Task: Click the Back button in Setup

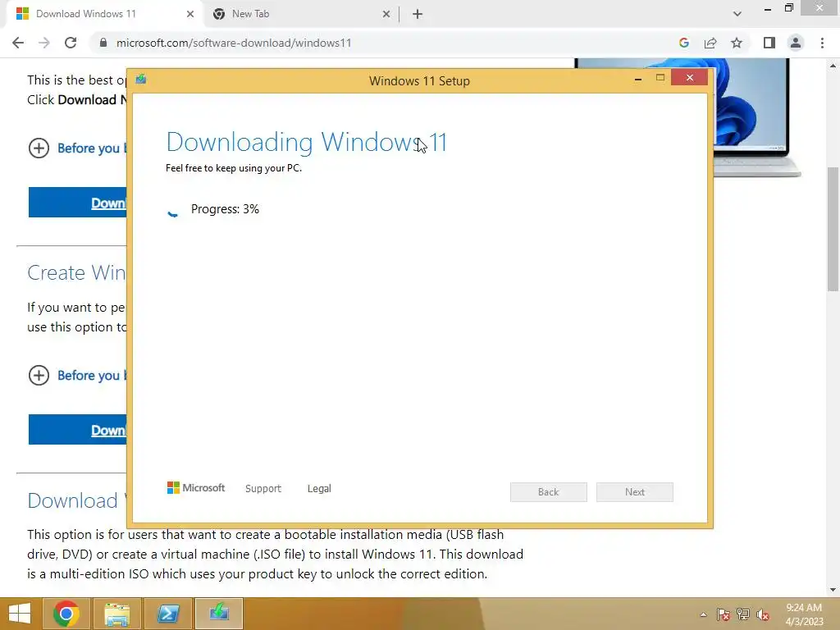Action: [549, 492]
